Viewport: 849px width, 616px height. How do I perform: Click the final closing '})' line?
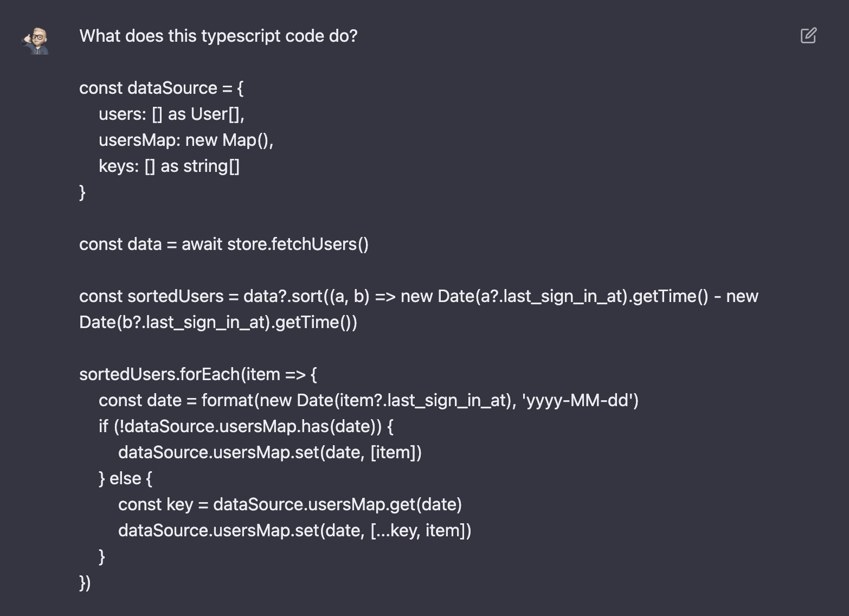pyautogui.click(x=85, y=582)
